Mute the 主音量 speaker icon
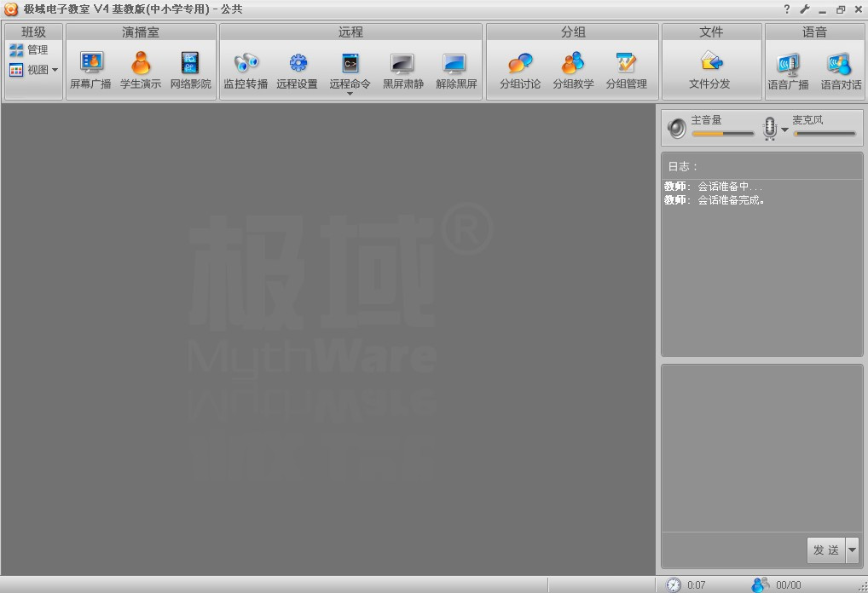Screen dimensions: 868x593 [x=677, y=128]
